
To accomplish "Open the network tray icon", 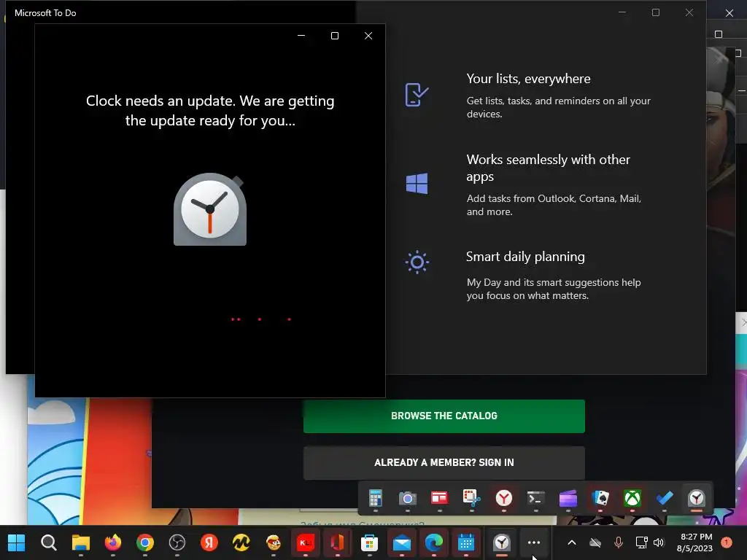I will tap(641, 542).
